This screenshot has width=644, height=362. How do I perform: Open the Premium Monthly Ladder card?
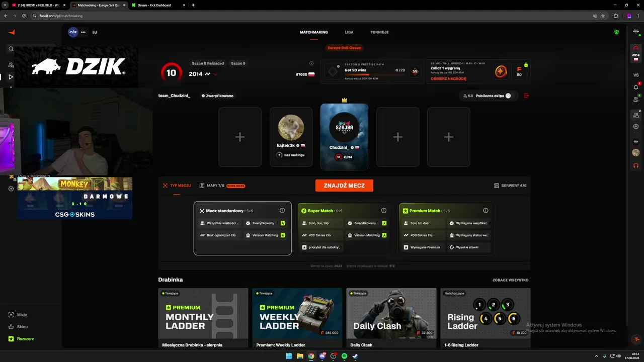203,318
